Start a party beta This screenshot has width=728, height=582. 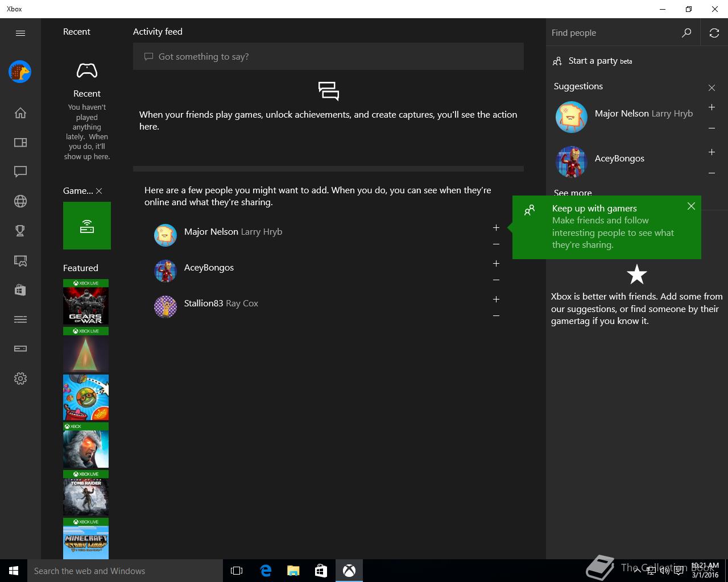(593, 61)
